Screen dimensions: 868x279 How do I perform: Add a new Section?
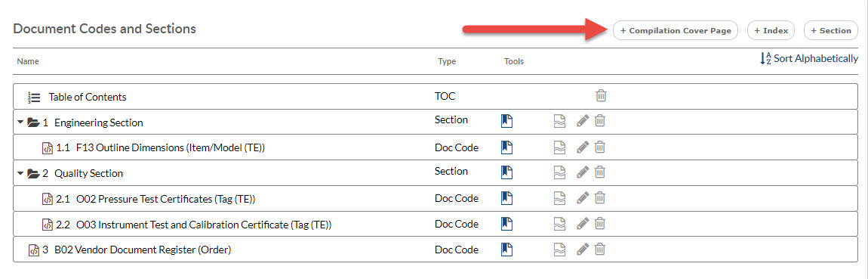(x=831, y=30)
